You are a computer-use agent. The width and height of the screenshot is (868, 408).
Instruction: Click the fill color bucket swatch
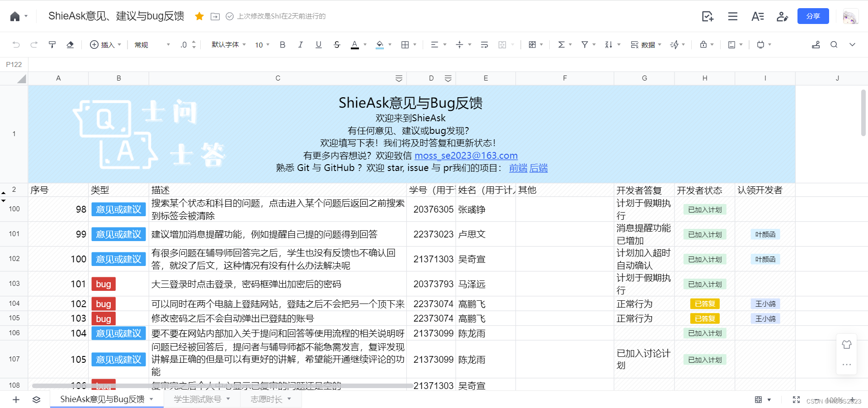click(x=380, y=44)
